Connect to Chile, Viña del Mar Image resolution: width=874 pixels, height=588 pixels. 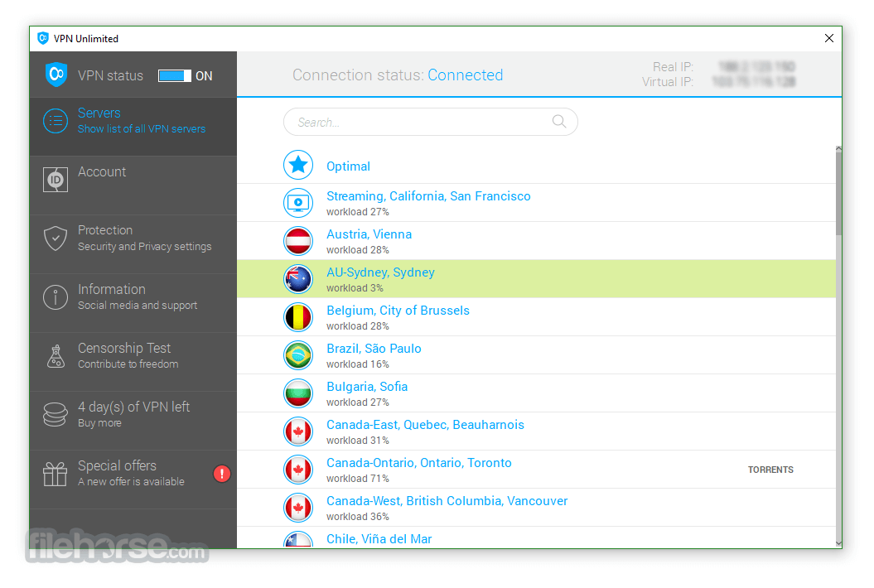(536, 537)
